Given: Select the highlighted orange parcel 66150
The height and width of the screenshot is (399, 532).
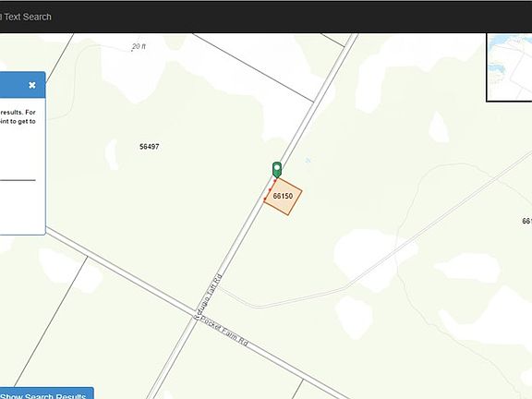Looking at the screenshot, I should [x=283, y=197].
